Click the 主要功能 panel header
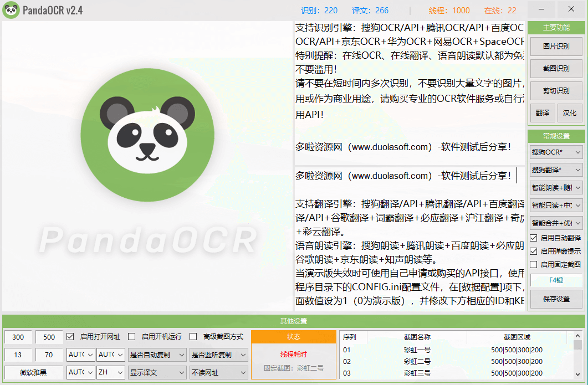Image resolution: width=588 pixels, height=385 pixels. point(556,28)
